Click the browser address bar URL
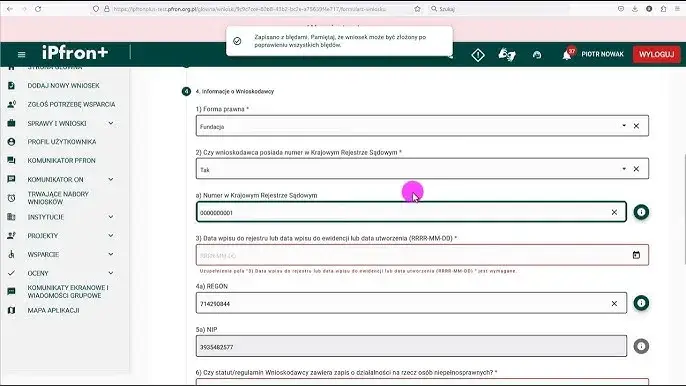This screenshot has height=386, width=686. coord(249,9)
